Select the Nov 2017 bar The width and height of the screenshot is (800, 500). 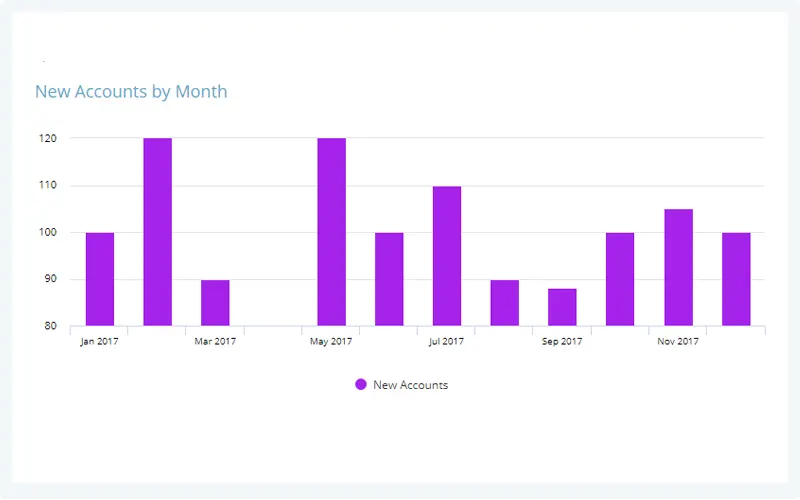[679, 267]
